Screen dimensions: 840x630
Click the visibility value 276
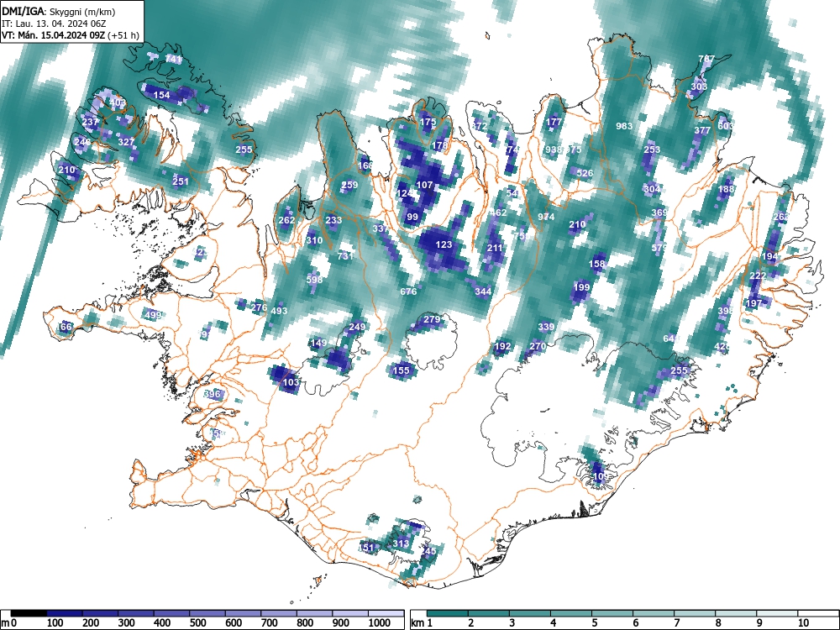(260, 307)
